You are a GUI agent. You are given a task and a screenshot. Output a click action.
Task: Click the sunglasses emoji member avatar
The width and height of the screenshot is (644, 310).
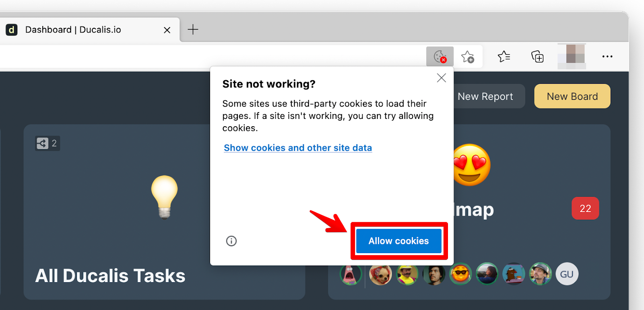[460, 274]
